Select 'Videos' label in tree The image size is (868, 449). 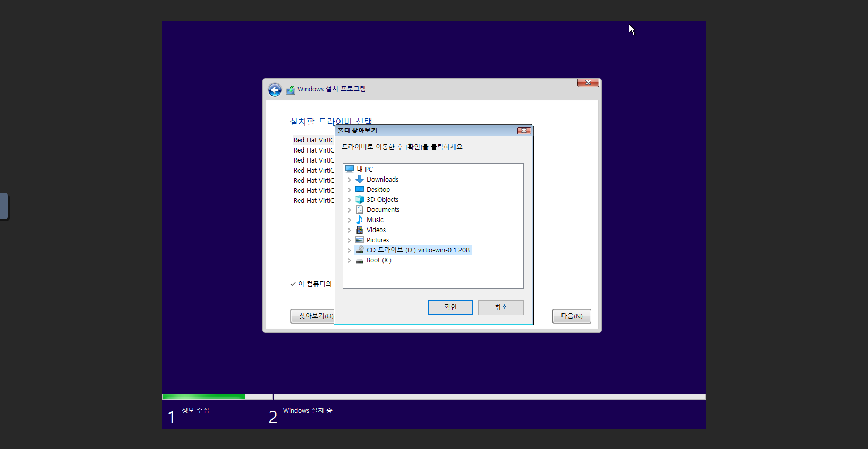tap(376, 230)
